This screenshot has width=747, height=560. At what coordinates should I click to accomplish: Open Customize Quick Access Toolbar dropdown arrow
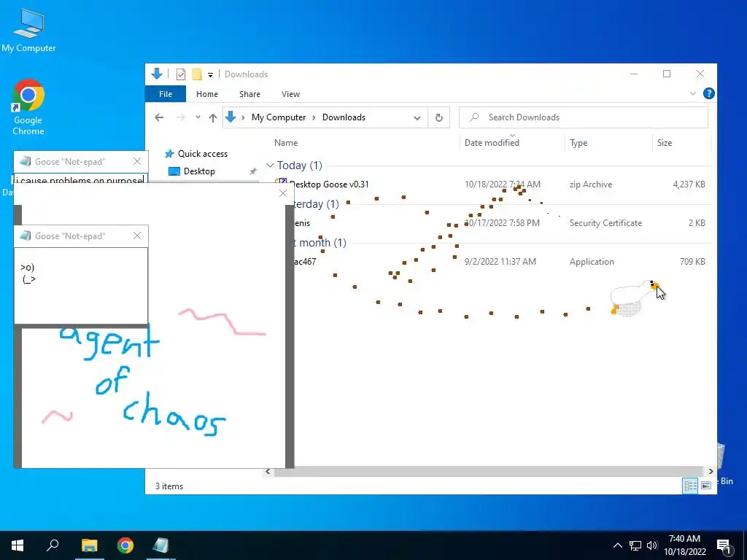(x=210, y=75)
